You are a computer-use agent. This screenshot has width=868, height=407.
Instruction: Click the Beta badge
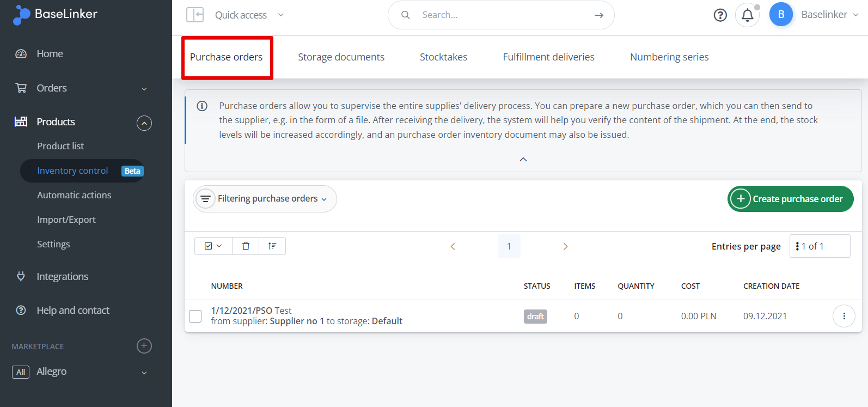[132, 171]
